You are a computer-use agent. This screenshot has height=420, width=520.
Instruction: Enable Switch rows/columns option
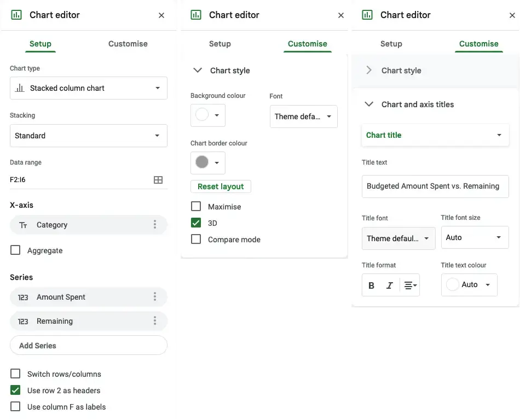tap(15, 374)
